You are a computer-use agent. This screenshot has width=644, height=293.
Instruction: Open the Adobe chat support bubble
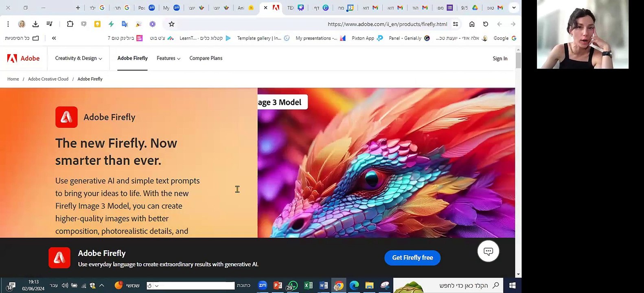pyautogui.click(x=488, y=251)
